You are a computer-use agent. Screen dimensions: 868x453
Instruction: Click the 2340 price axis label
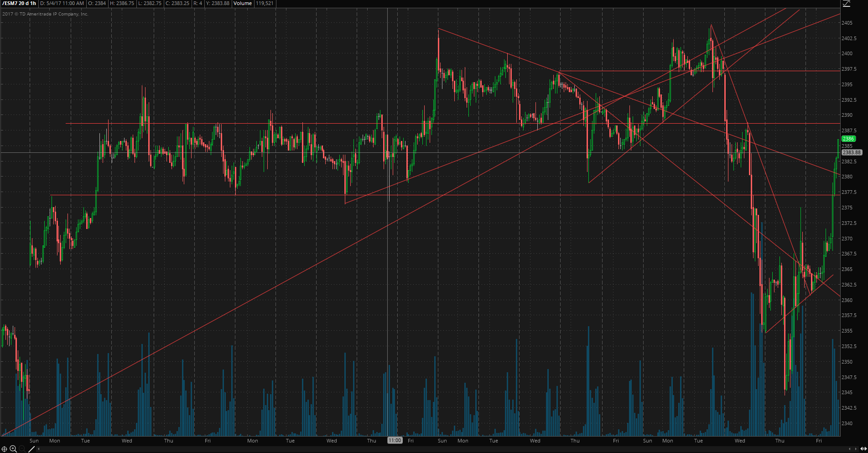(847, 423)
